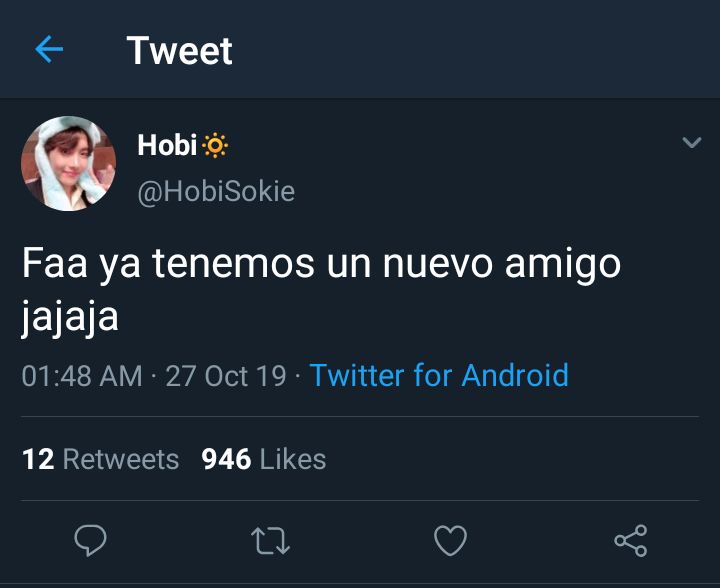Image resolution: width=720 pixels, height=588 pixels.
Task: Tap the reply speech bubble icon
Action: click(90, 540)
